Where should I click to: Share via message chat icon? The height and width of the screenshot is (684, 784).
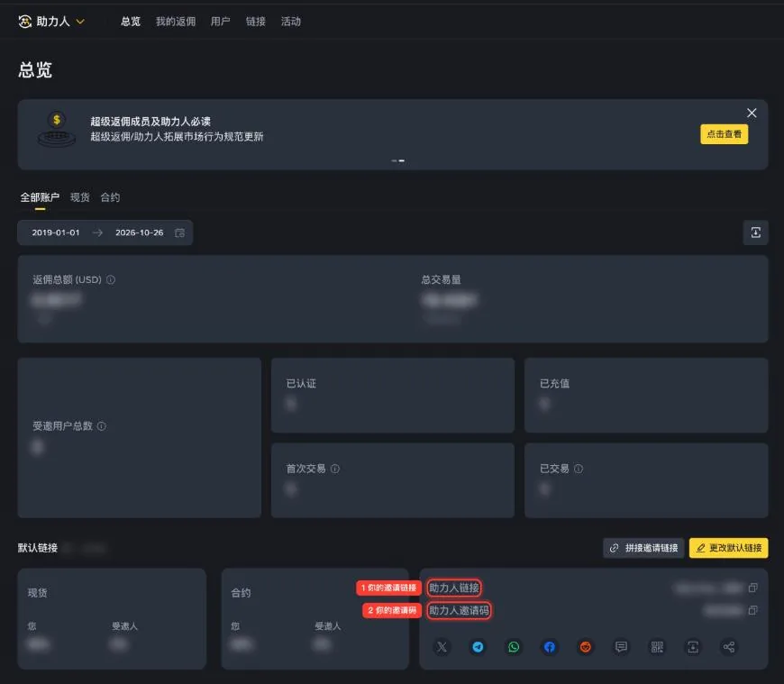621,647
